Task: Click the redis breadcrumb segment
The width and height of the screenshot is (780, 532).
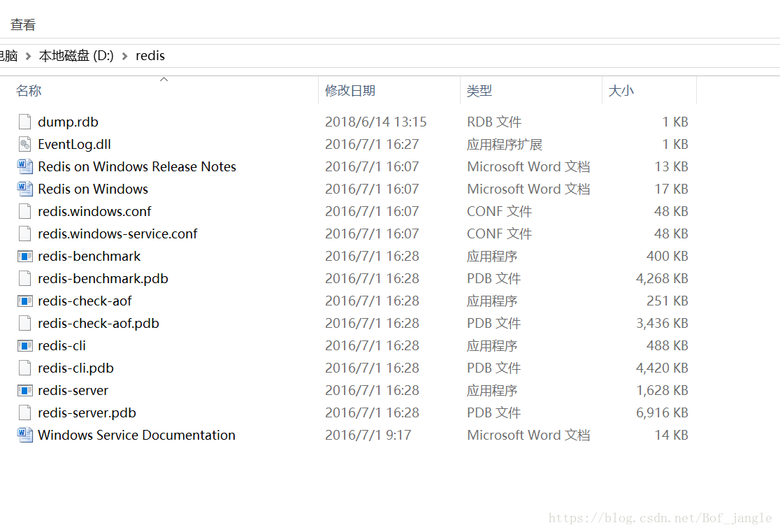Action: point(150,56)
